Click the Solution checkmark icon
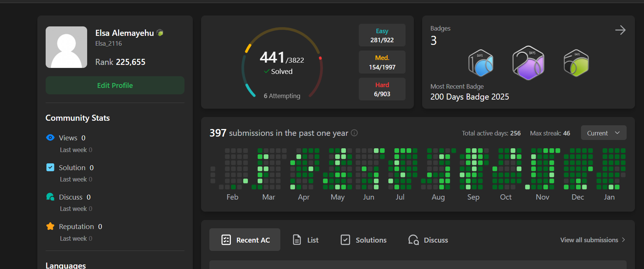 (50, 167)
